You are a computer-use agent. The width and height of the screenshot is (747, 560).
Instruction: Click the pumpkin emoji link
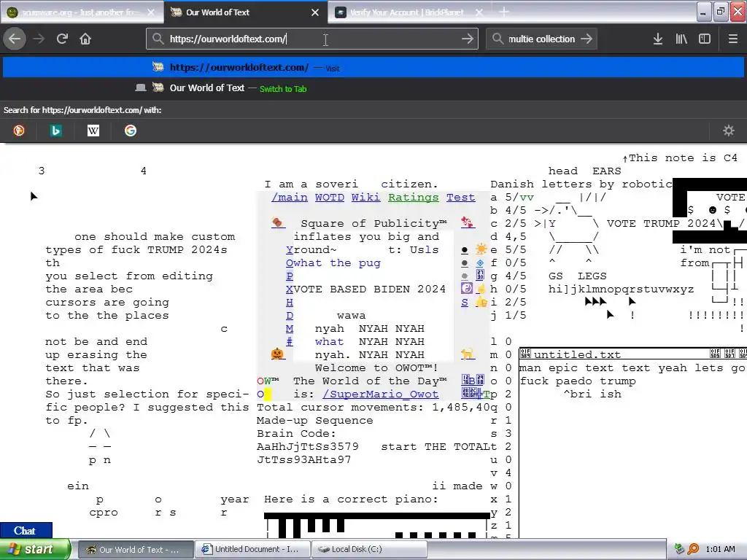click(278, 354)
